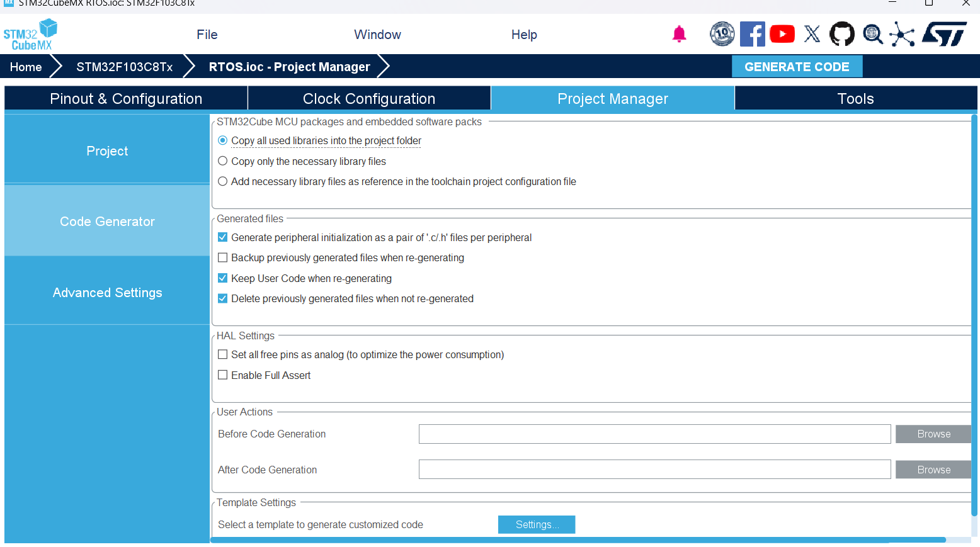Maximize the STM32CubeMX window
The image size is (980, 547).
pyautogui.click(x=929, y=3)
